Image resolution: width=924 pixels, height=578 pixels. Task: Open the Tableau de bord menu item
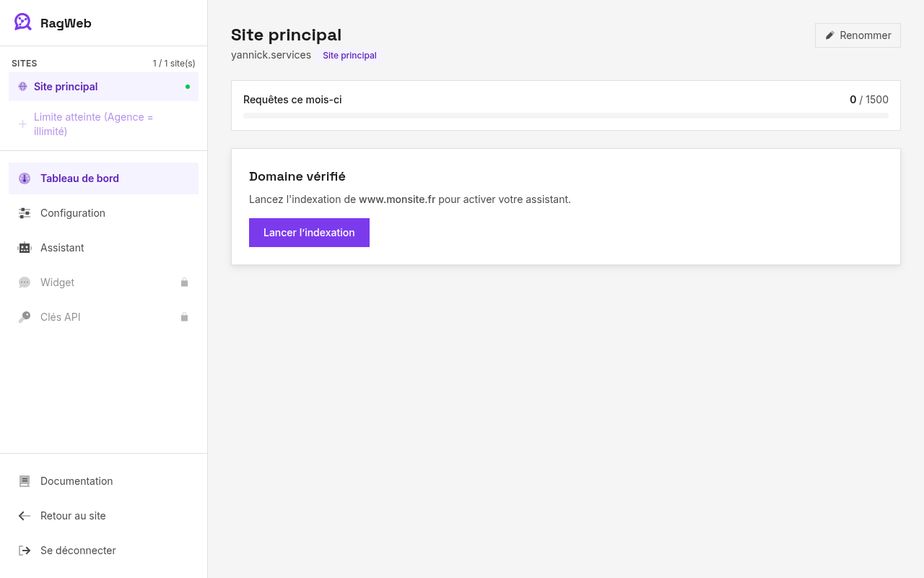coord(103,178)
